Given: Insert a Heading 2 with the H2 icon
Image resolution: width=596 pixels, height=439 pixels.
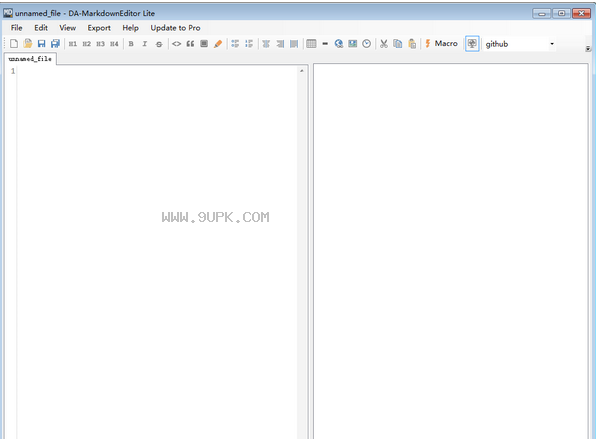Looking at the screenshot, I should pyautogui.click(x=87, y=44).
